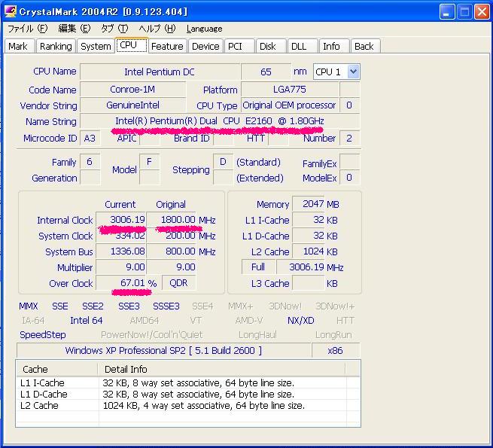Switch to the Ranking tab
The image size is (493, 448).
56,46
